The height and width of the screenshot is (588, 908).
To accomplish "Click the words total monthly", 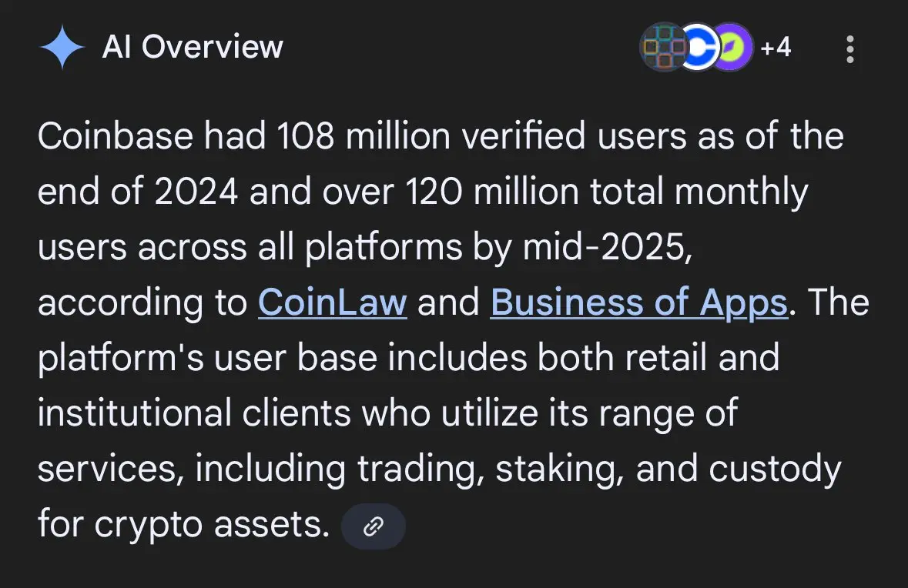I will (699, 192).
